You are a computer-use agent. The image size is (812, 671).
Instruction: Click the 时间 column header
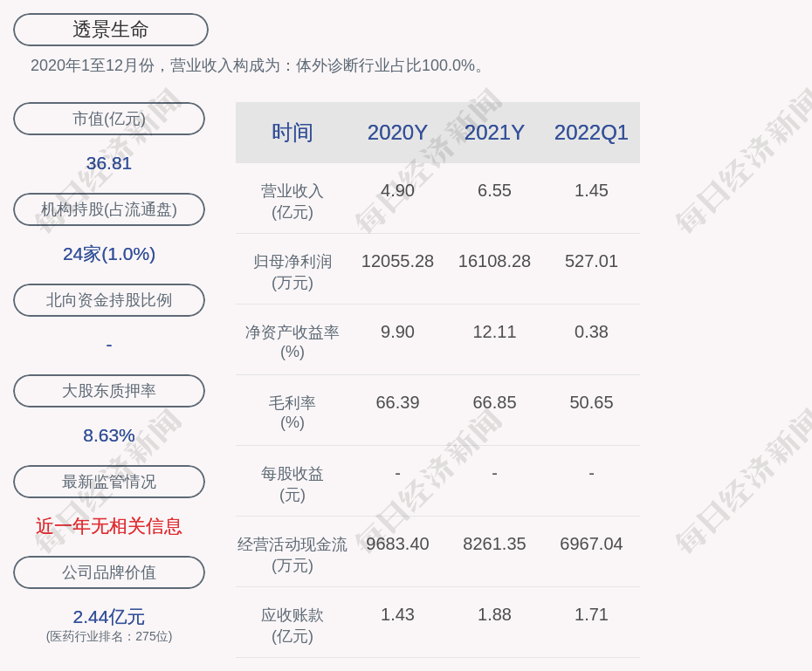tap(292, 133)
